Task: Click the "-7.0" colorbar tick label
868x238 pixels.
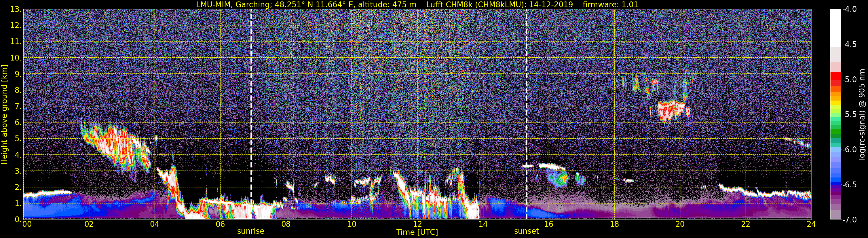Action: 849,220
